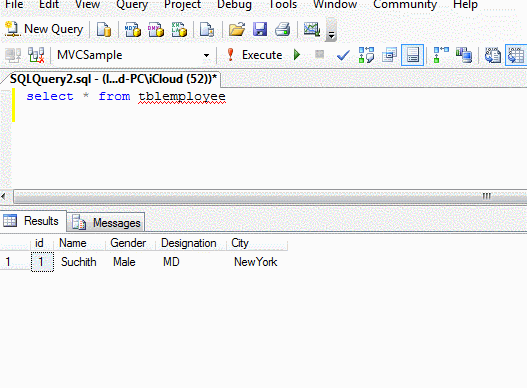Create an Analysis Services DMX query

156,29
